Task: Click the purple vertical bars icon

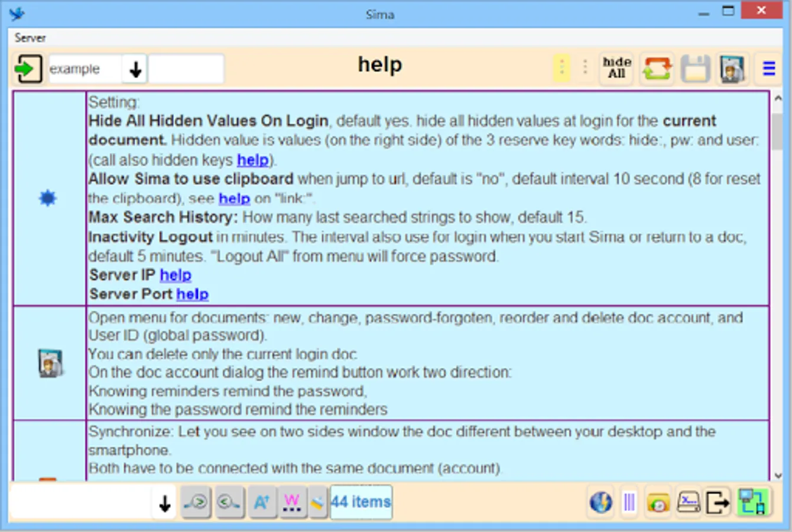Action: click(x=629, y=502)
